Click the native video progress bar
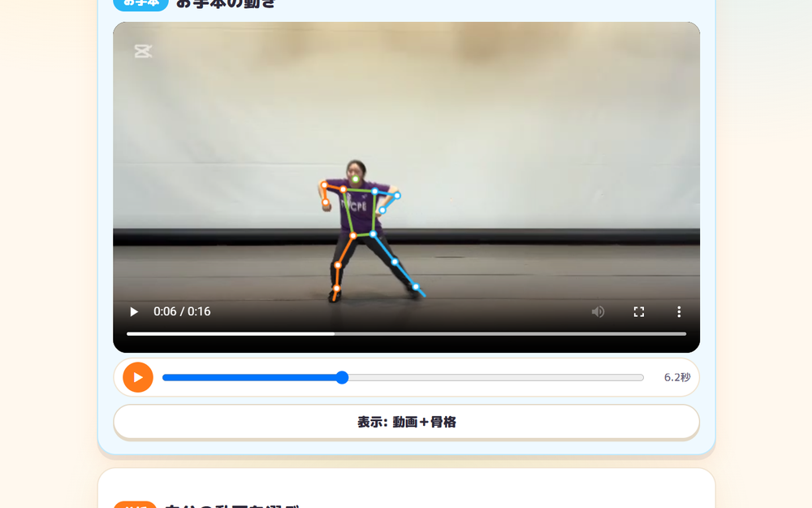The image size is (812, 508). pyautogui.click(x=407, y=334)
